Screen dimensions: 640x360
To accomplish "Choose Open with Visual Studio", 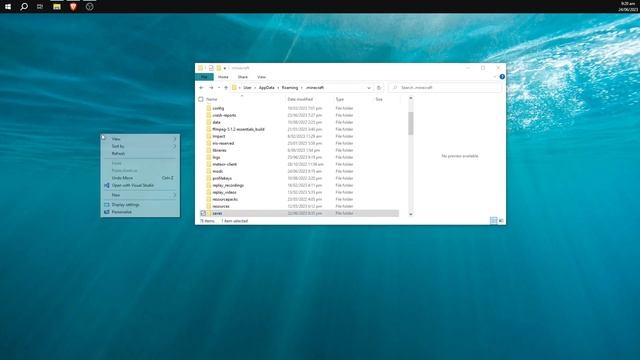I will [140, 185].
